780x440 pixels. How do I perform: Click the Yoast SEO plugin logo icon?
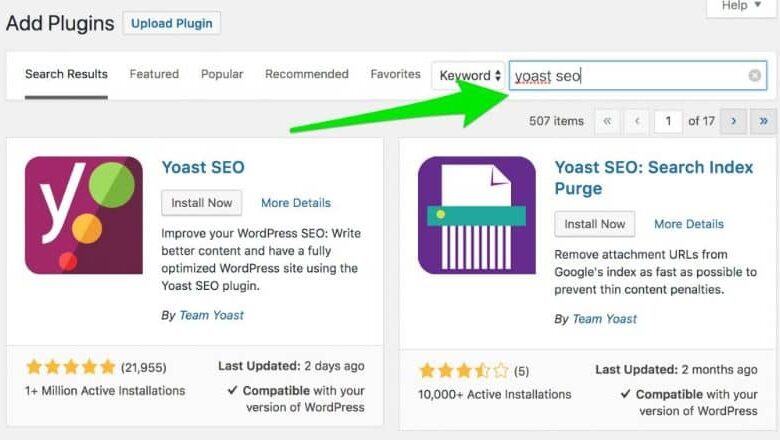click(x=84, y=214)
